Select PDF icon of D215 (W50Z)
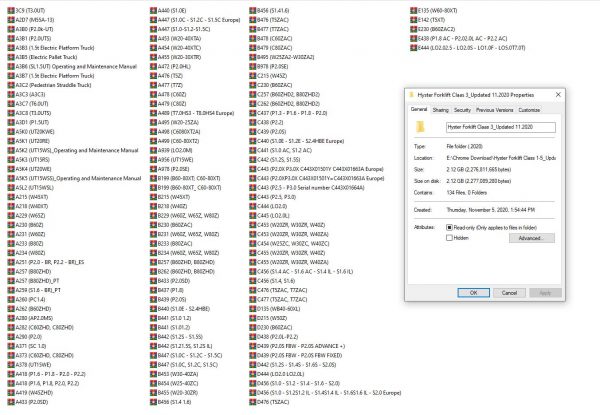600x415 pixels. [253, 318]
